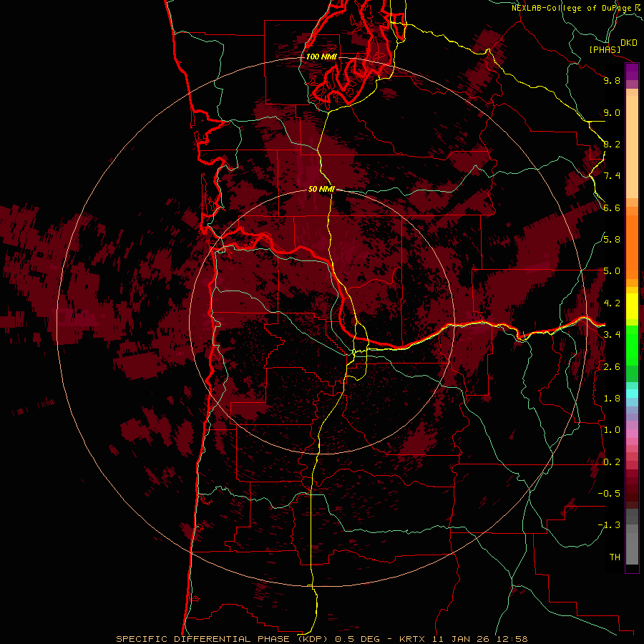Click the 9.8 value on the scale
The height and width of the screenshot is (644, 644).
point(612,80)
